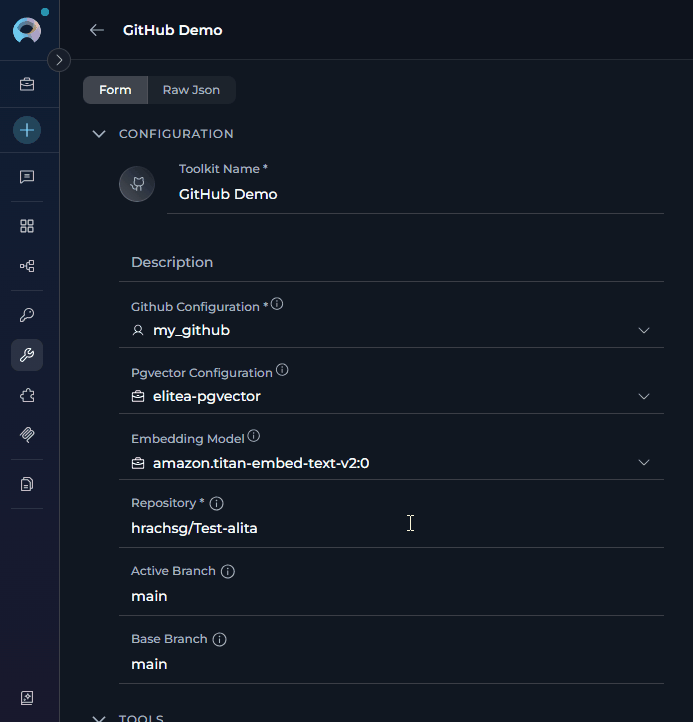Viewport: 693px width, 722px height.
Task: Expand the sidebar with the arrow button
Action: click(59, 60)
